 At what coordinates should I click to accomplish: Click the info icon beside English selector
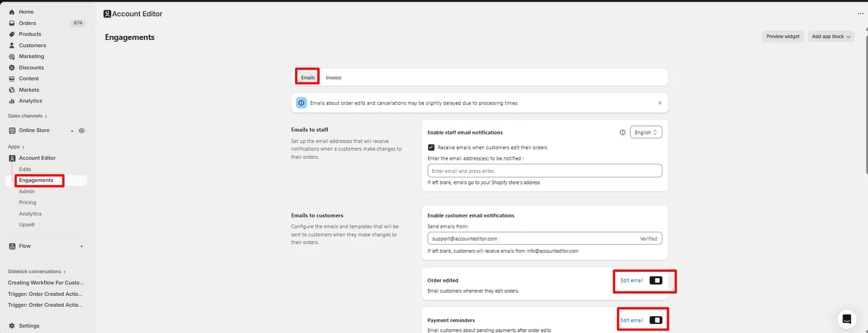(622, 132)
